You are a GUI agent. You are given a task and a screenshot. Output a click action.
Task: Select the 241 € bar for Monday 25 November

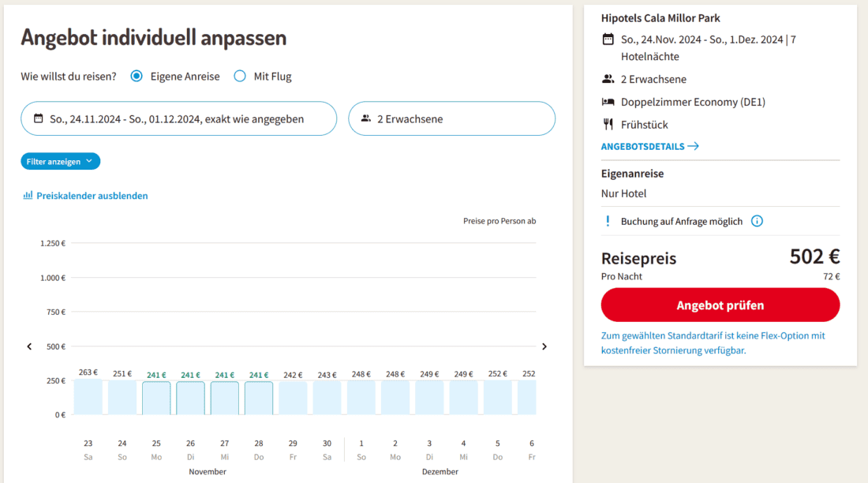point(156,398)
